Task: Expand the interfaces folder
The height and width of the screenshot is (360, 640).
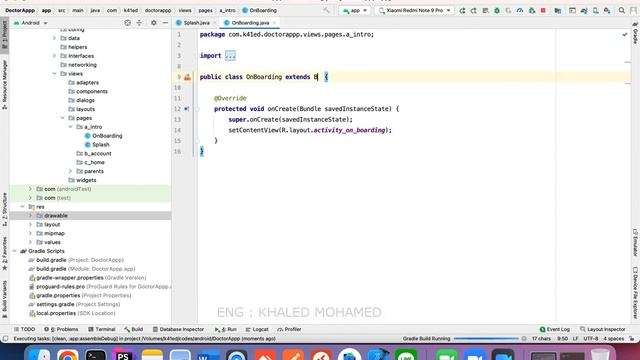Action: coord(54,56)
